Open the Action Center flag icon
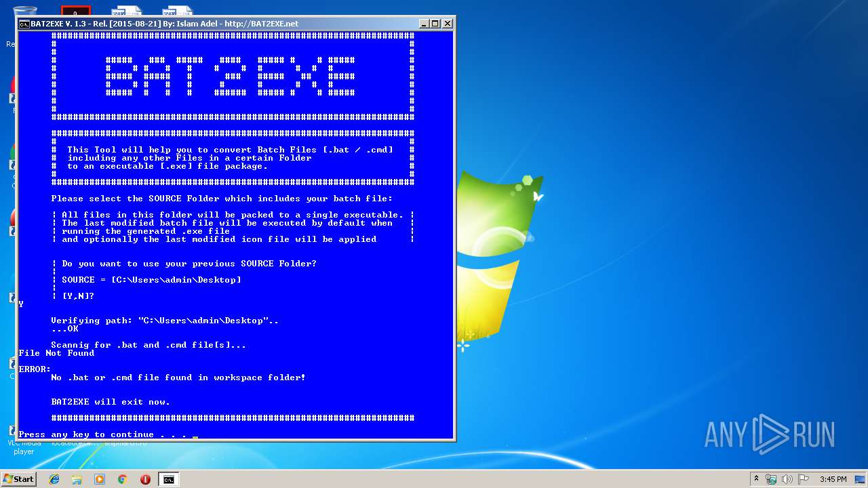This screenshot has width=868, height=488. tap(804, 479)
